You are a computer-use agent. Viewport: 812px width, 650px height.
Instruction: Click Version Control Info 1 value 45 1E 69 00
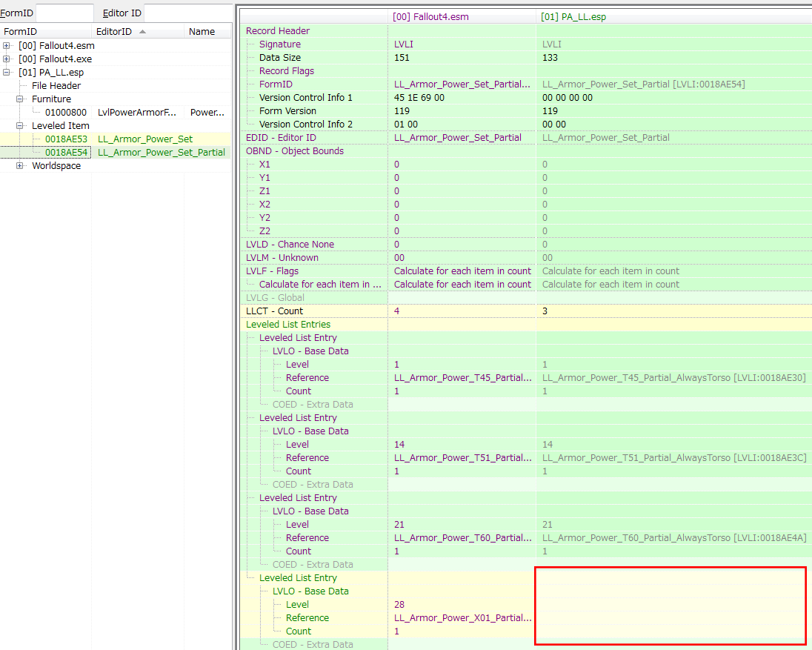coord(419,97)
